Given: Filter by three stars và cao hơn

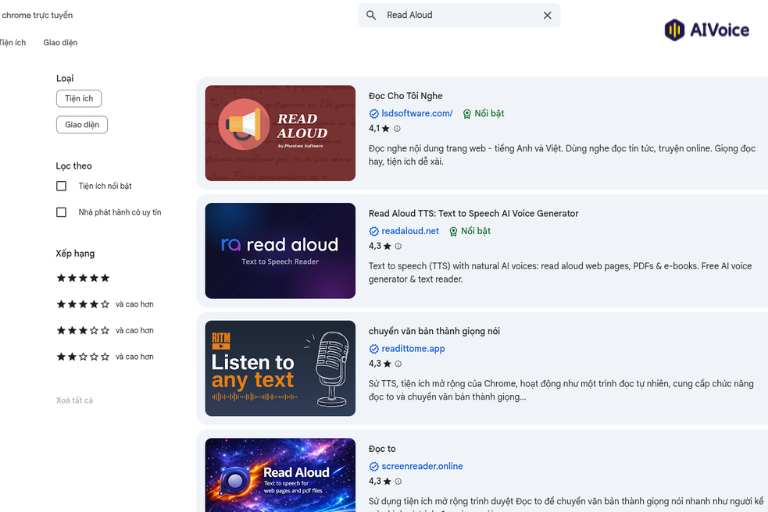Looking at the screenshot, I should pyautogui.click(x=105, y=331).
